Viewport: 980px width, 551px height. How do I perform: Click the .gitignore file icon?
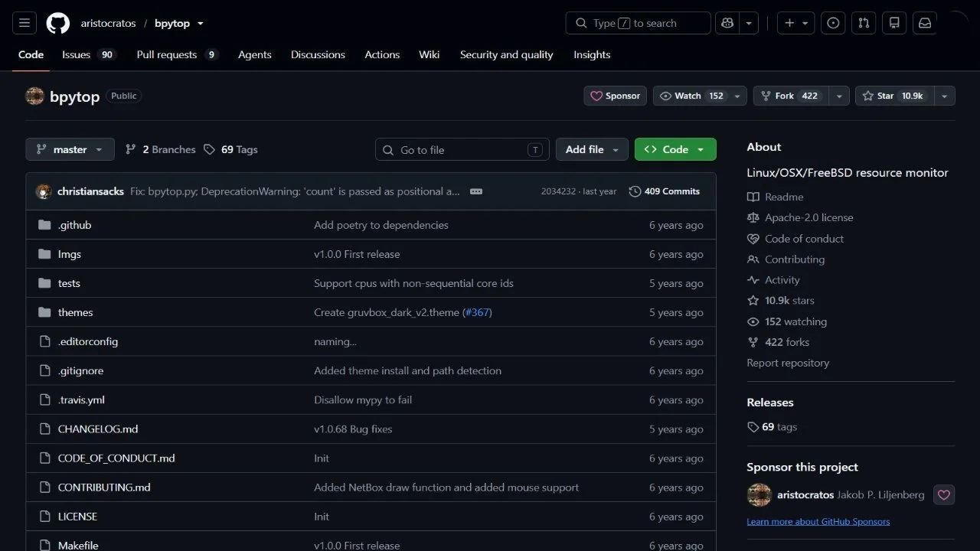pos(44,370)
